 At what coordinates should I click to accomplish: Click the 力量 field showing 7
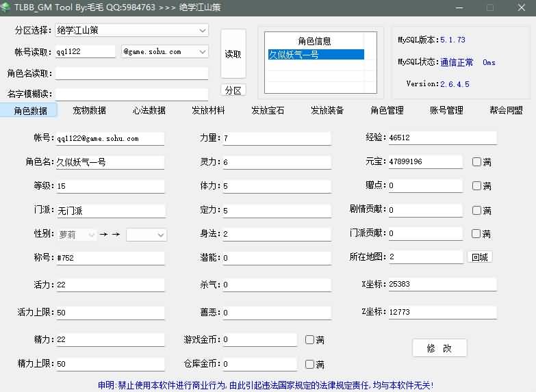tap(277, 138)
